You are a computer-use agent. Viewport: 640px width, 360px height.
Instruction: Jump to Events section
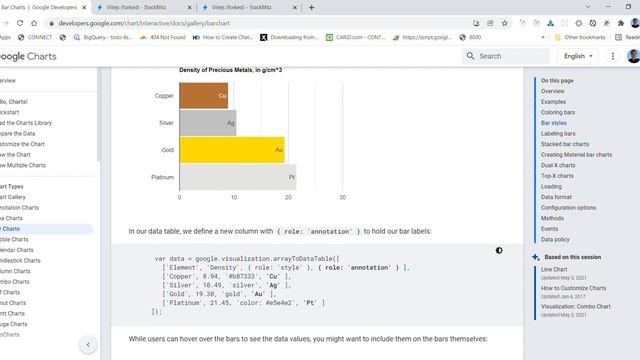(x=549, y=229)
